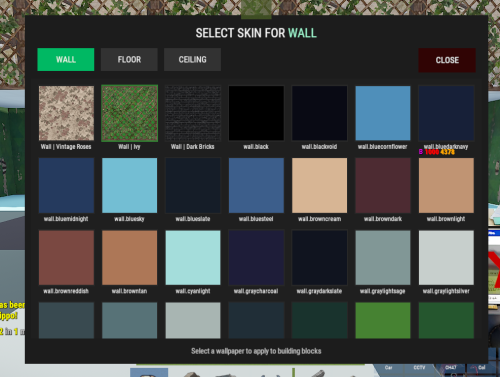Open the CEILING skin tab

(x=192, y=59)
